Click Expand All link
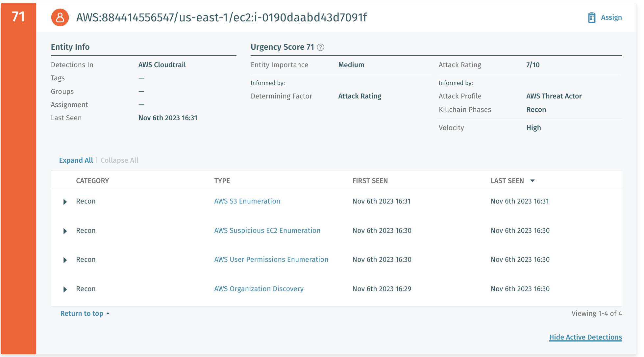This screenshot has height=357, width=644. 76,160
